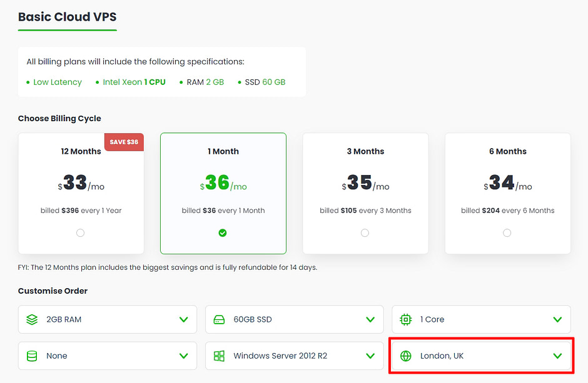
Task: Expand the 60GB SSD dropdown arrow
Action: point(370,319)
